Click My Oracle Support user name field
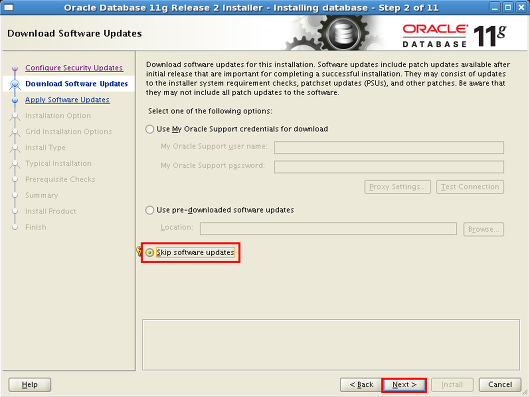This screenshot has width=530, height=397. [x=389, y=148]
